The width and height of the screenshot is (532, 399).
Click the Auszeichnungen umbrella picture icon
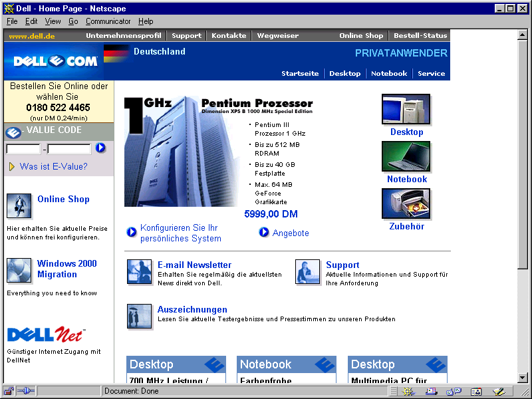click(140, 317)
